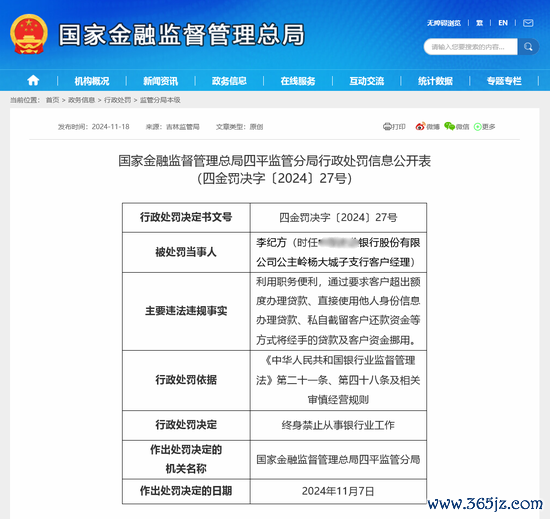Open the 统计数据 menu
550x519 pixels.
click(435, 81)
